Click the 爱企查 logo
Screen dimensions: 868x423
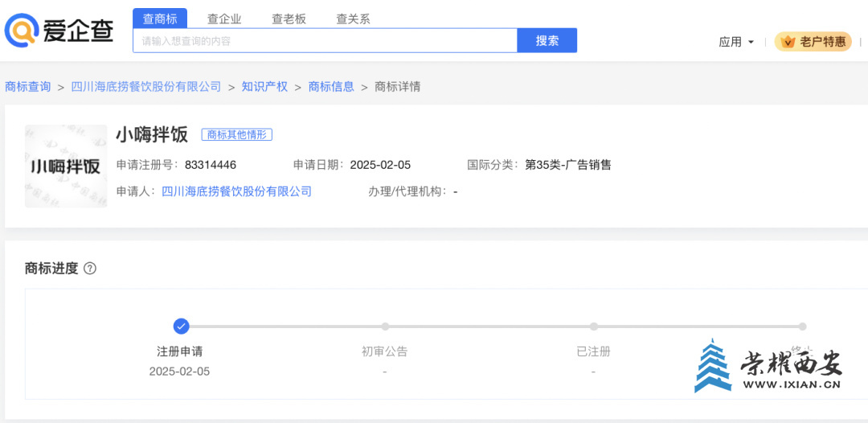click(59, 31)
